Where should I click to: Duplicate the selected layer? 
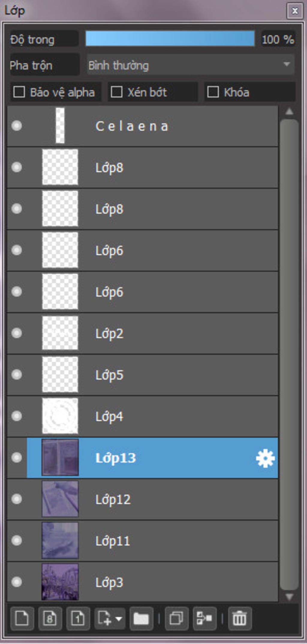(x=177, y=618)
